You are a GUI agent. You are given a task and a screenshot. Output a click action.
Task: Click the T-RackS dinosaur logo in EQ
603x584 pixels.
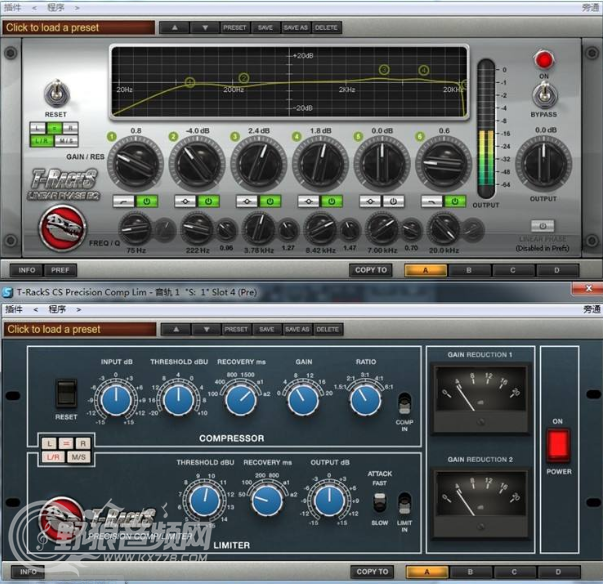click(62, 228)
